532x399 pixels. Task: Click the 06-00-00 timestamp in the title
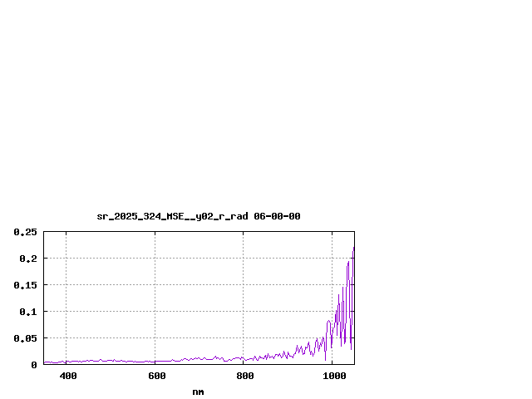coord(277,216)
